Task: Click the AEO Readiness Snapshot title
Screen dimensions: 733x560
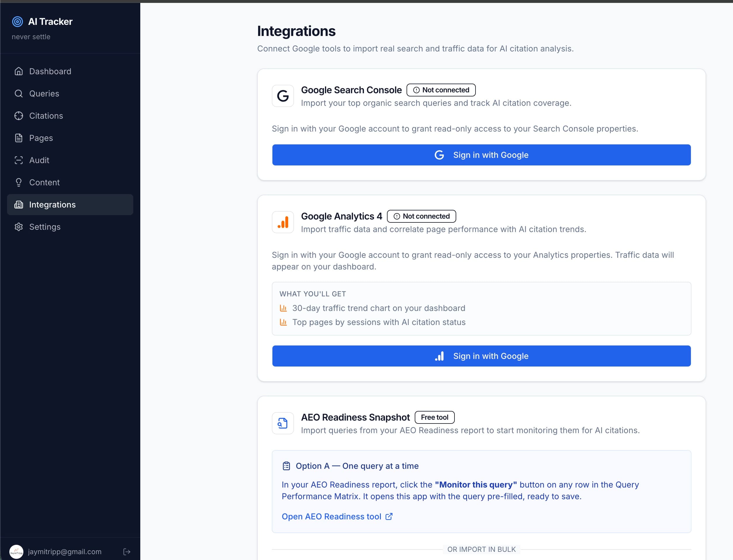Action: [355, 417]
